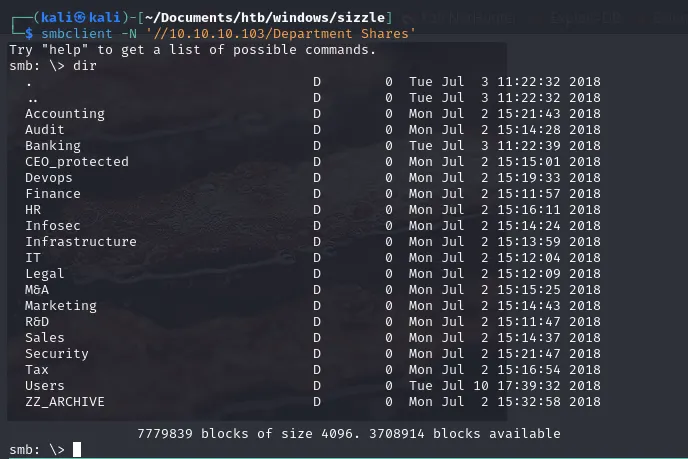This screenshot has height=459, width=688.
Task: Click the Banking folder listing
Action: (53, 146)
